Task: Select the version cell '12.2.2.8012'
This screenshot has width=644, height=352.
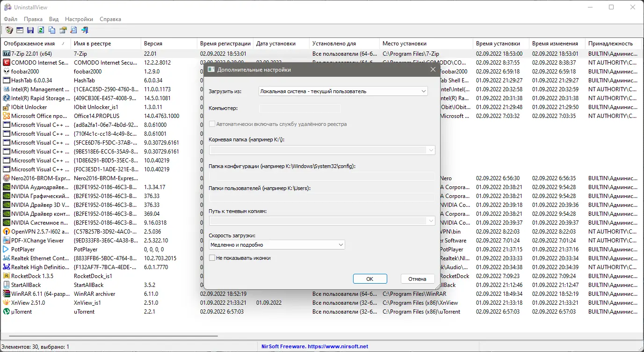Action: pyautogui.click(x=158, y=63)
